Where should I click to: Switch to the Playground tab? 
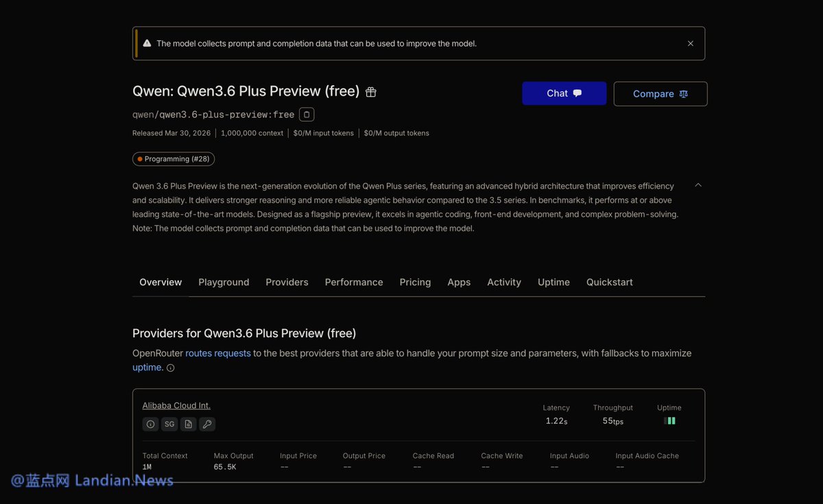(224, 282)
